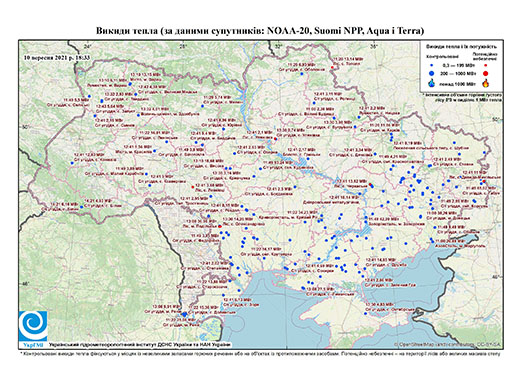Image resolution: width=520 pixels, height=368 pixels.
Task: Select the orange flame icon in legend
Action: point(486,83)
